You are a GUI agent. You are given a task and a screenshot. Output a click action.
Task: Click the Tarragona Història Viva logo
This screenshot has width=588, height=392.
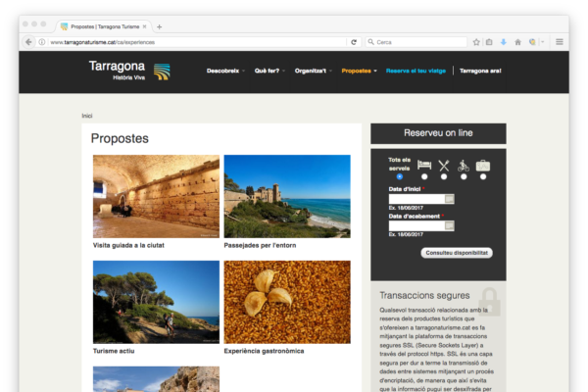point(129,71)
